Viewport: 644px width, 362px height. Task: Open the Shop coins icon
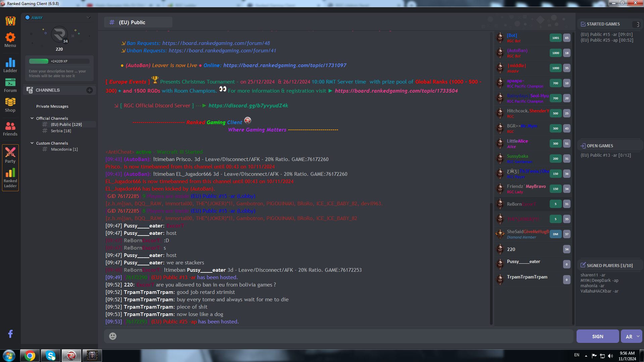[x=10, y=105]
